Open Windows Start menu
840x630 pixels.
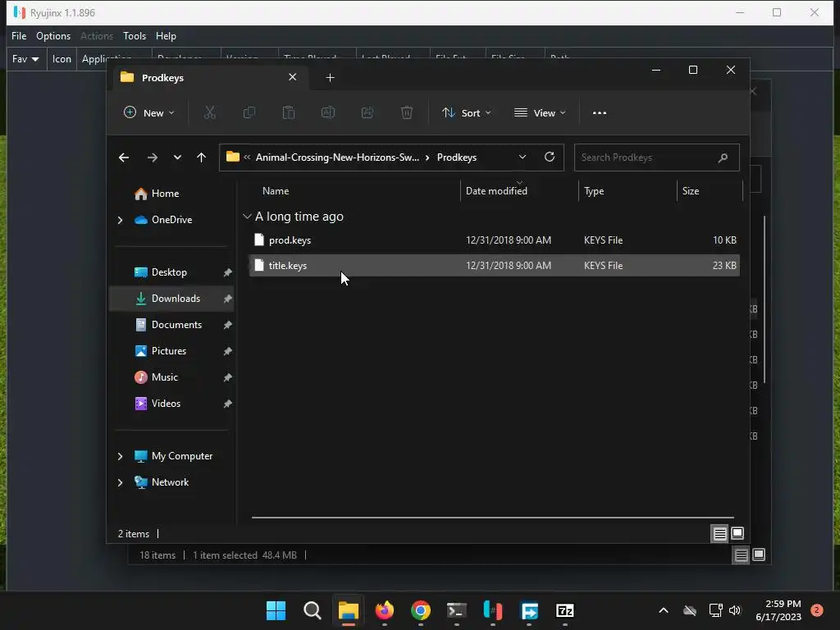click(x=276, y=610)
